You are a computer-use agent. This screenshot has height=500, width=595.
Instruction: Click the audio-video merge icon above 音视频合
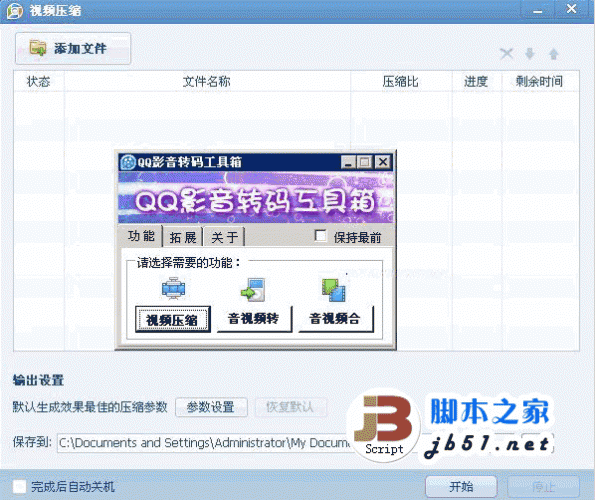point(334,290)
